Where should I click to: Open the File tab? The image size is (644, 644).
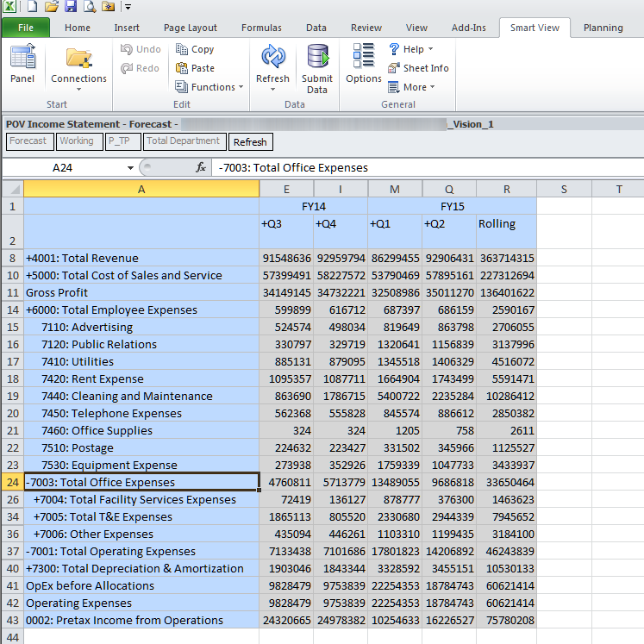(25, 28)
